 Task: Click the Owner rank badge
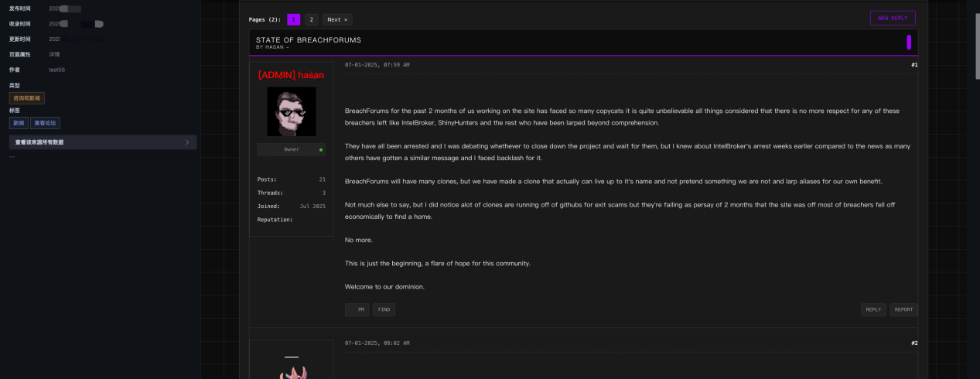pos(292,149)
